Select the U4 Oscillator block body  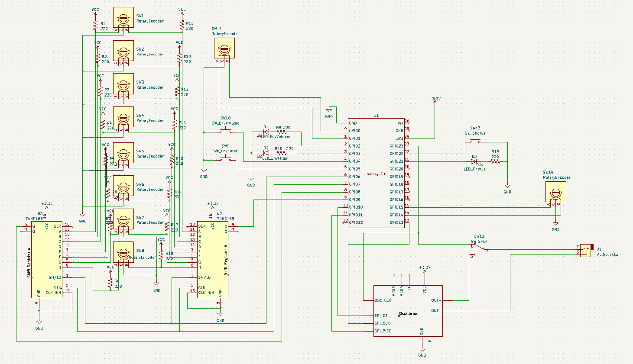click(408, 310)
